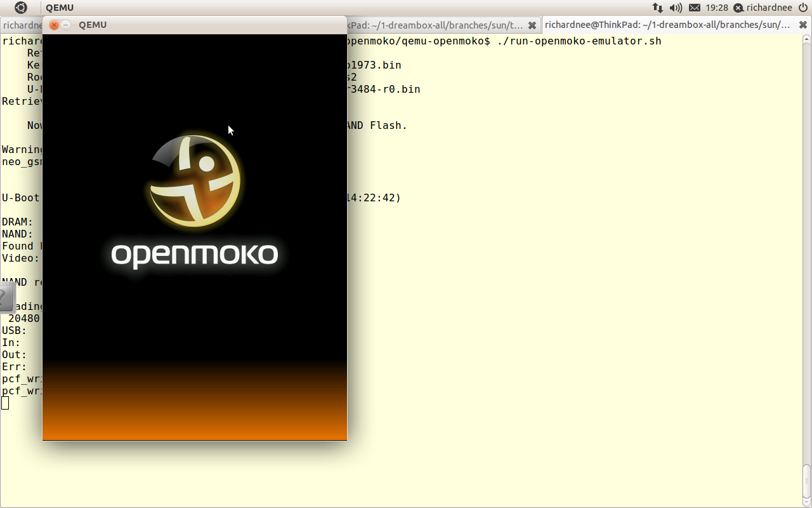812x508 pixels.
Task: Open the Ubuntu logo menu in top panel
Action: tap(21, 8)
